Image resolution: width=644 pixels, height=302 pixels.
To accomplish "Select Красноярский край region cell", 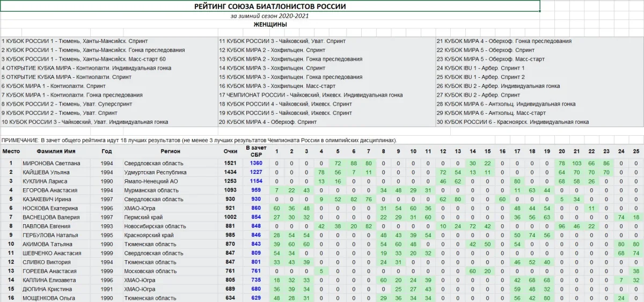I will click(170, 235).
